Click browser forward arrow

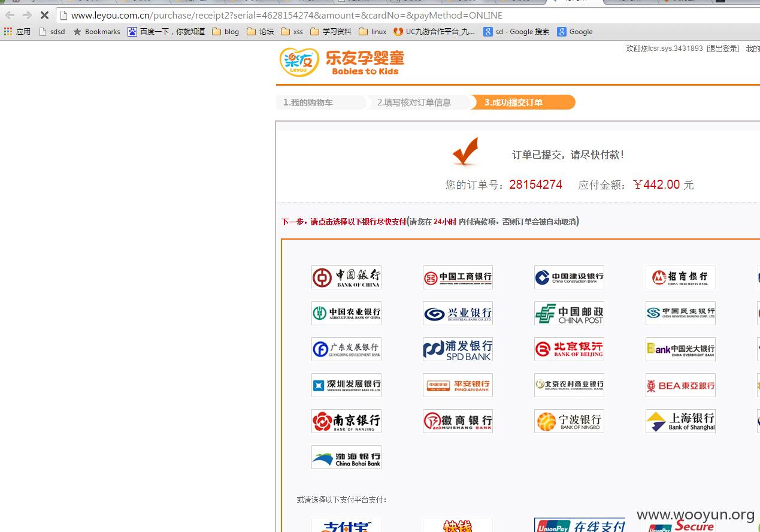[x=27, y=16]
